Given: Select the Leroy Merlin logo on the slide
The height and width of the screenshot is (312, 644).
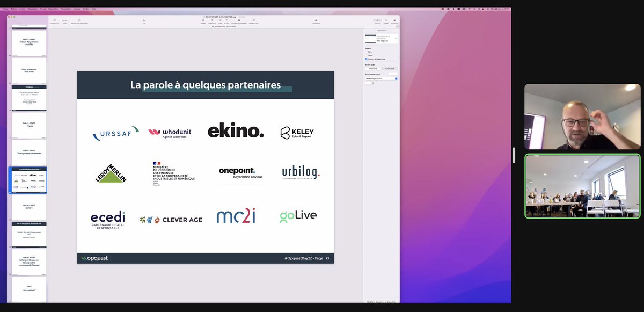Looking at the screenshot, I should 111,173.
